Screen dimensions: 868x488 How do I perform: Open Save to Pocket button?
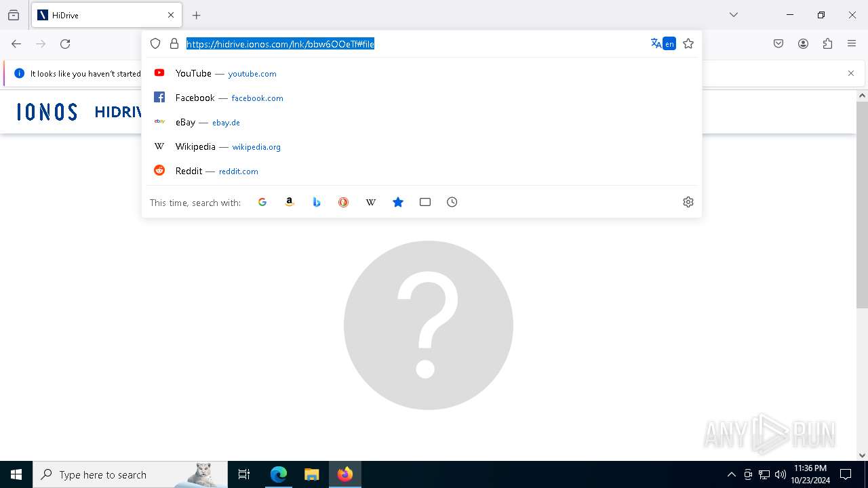click(778, 44)
